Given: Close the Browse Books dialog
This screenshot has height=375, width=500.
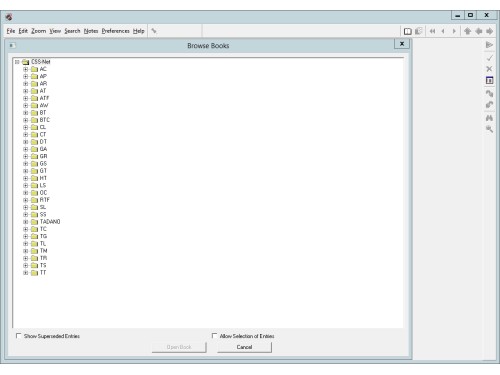Looking at the screenshot, I should tap(402, 44).
